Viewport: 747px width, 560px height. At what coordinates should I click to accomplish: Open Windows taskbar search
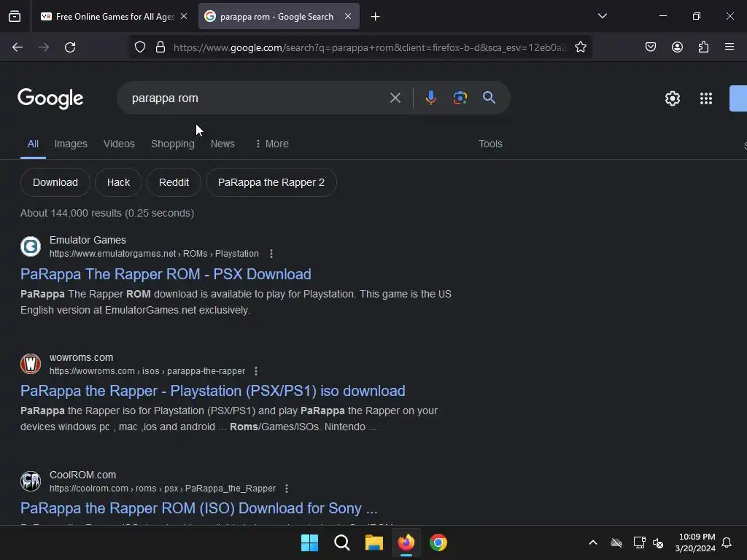tap(342, 542)
